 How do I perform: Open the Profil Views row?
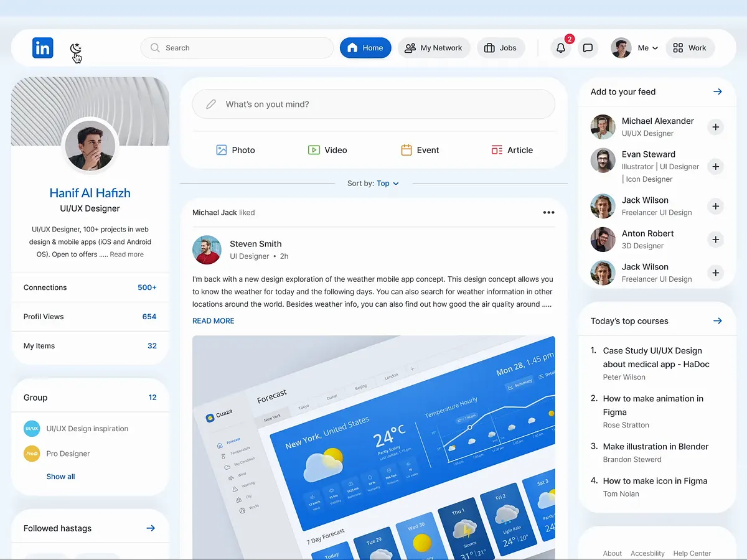pos(90,317)
